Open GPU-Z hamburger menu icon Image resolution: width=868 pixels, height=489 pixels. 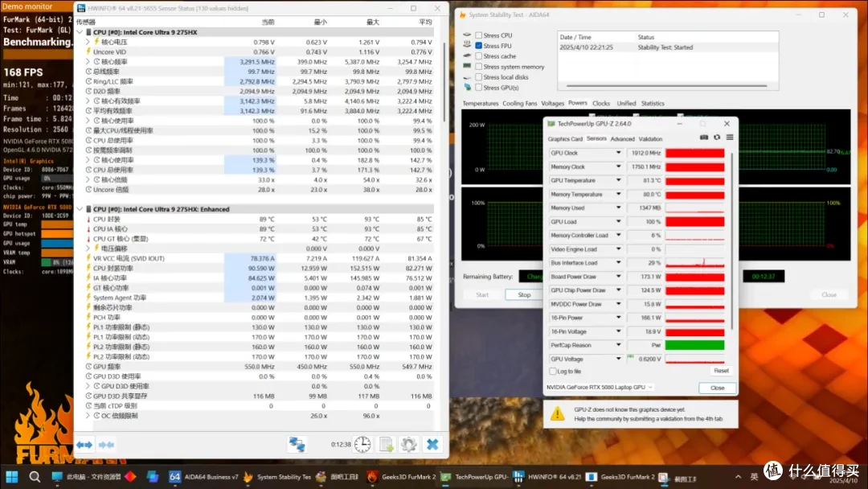point(730,138)
